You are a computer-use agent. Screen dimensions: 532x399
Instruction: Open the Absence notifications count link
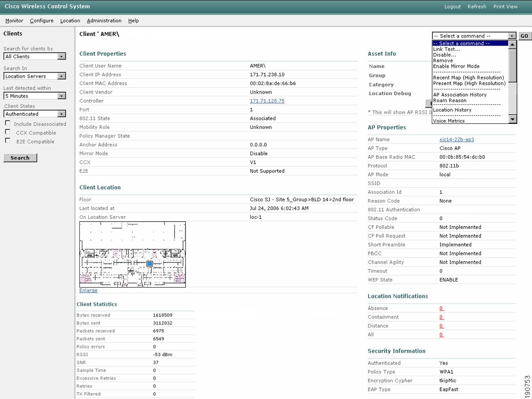(x=441, y=308)
